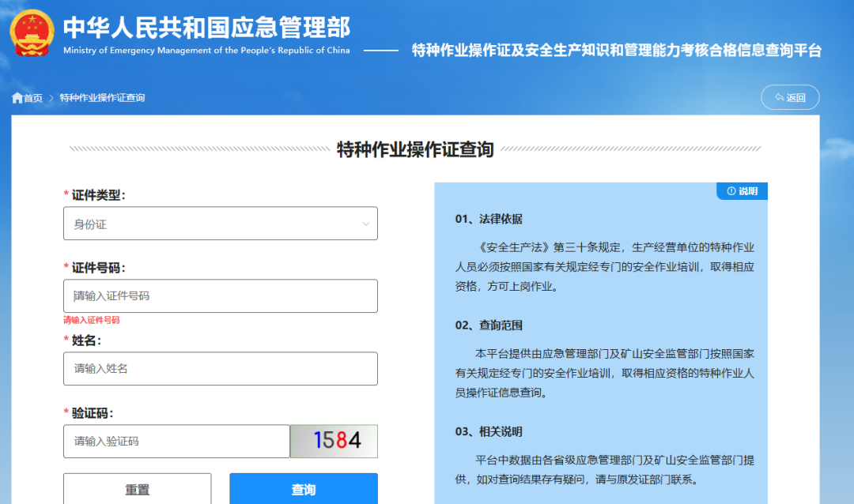Select the 特种作业操作证查询 breadcrumb item
This screenshot has height=504, width=854.
point(102,98)
